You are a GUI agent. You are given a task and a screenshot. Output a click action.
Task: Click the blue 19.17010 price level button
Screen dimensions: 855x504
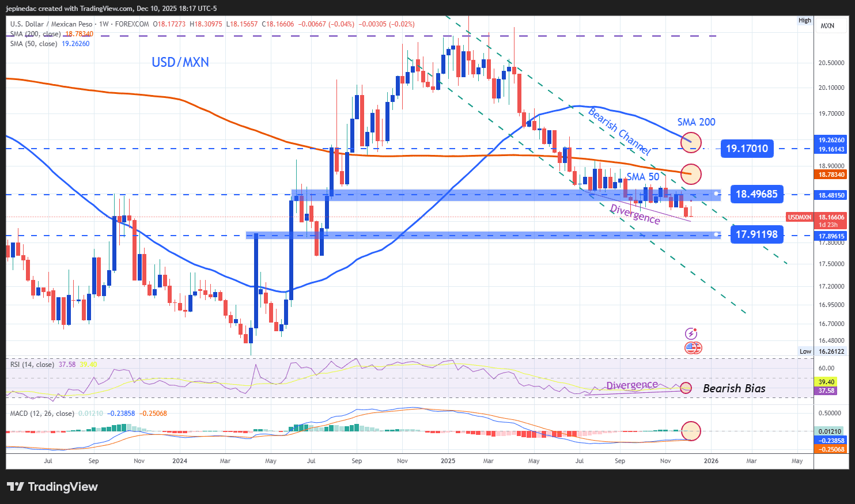[747, 149]
